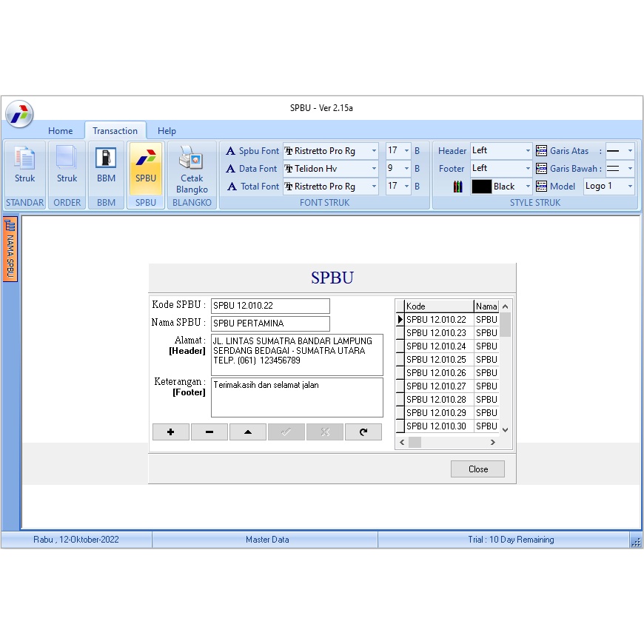
Task: Switch to the Home ribbon tab
Action: (x=61, y=130)
